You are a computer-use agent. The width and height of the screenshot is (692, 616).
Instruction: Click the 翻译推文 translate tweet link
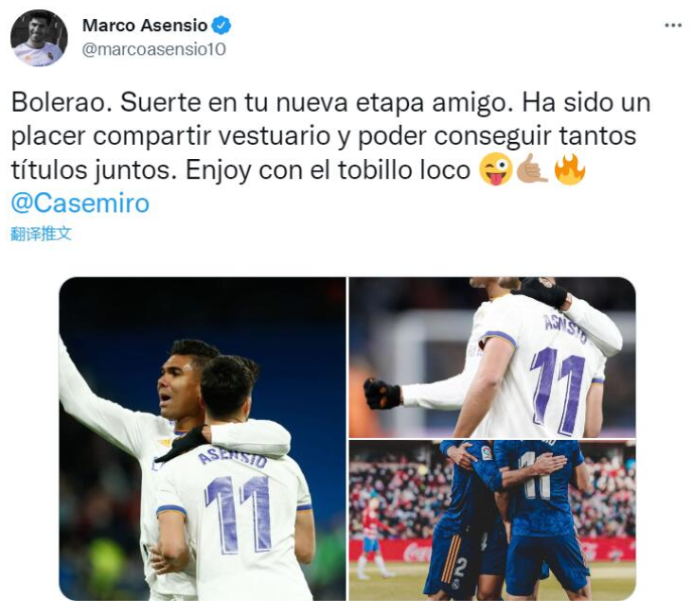41,234
